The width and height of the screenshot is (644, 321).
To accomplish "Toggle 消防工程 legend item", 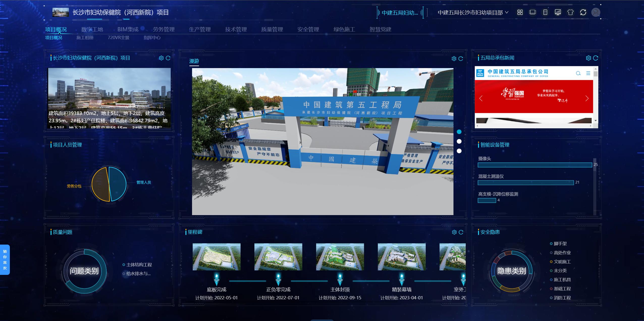I will tap(560, 298).
